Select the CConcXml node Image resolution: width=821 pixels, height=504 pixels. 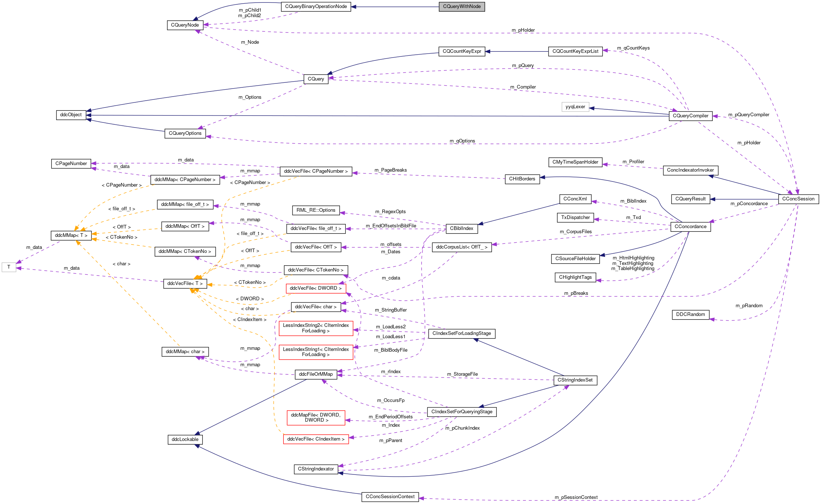[x=575, y=199]
